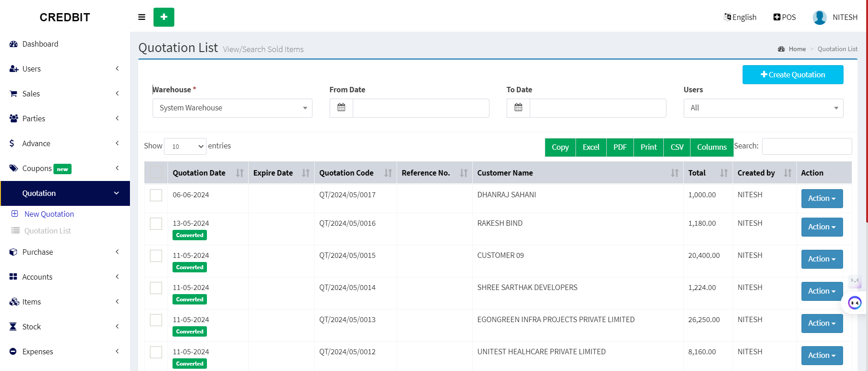868x371 pixels.
Task: Open the chatbot assistant floating icon
Action: click(854, 303)
